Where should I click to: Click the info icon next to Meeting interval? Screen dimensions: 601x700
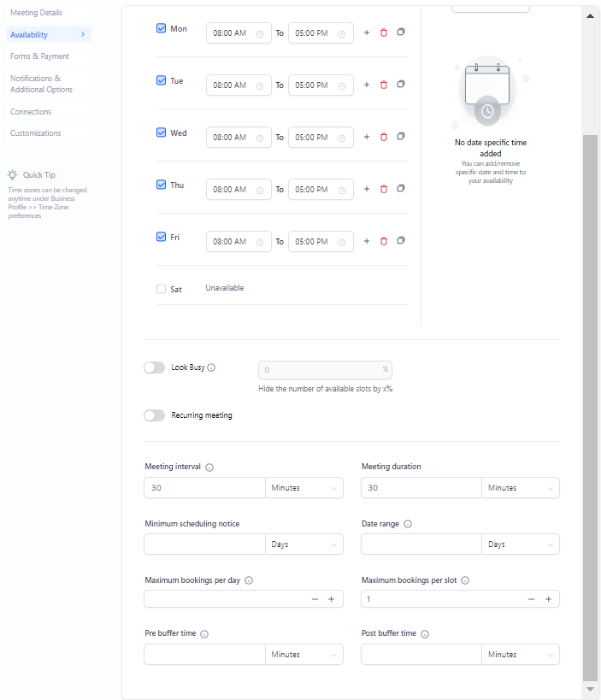click(x=209, y=468)
